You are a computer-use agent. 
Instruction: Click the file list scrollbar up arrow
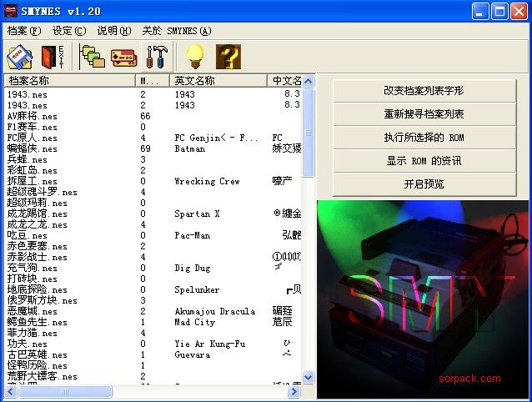pyautogui.click(x=309, y=94)
